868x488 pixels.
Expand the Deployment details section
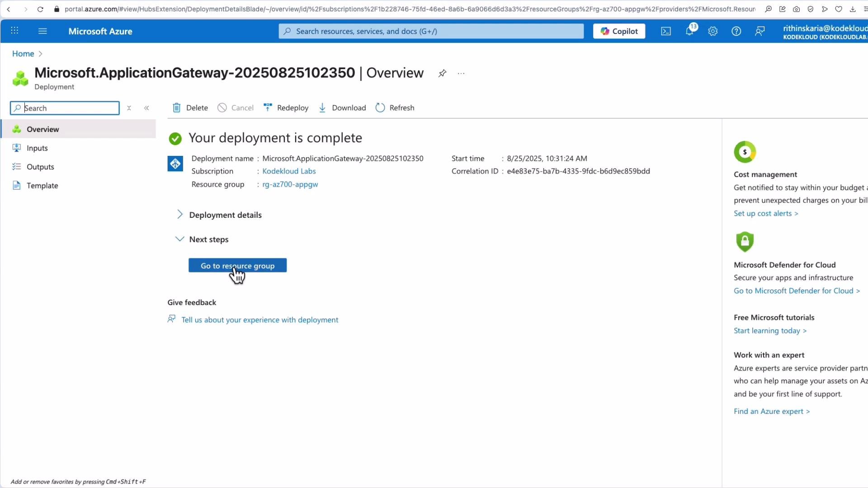[x=219, y=215]
